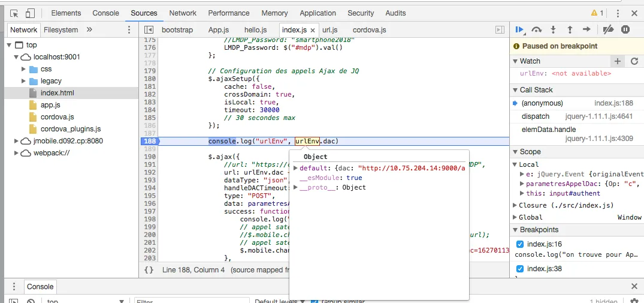Toggle the device toolbar icon
Image resolution: width=644 pixels, height=303 pixels.
(x=30, y=13)
